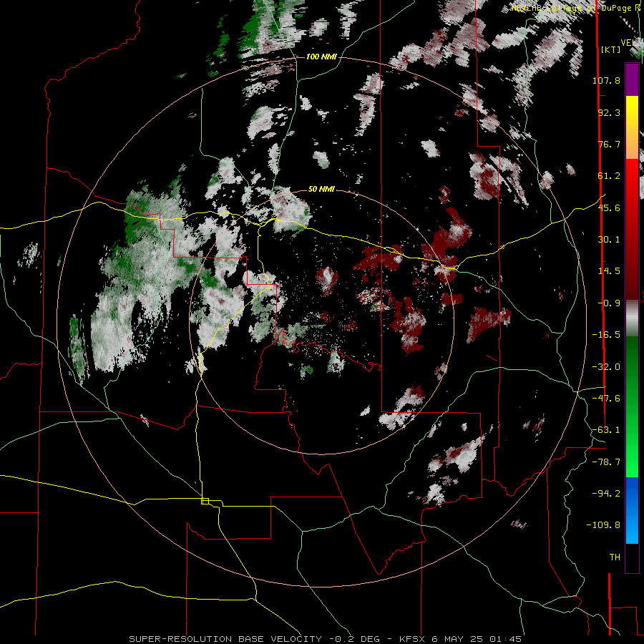Screen dimensions: 644x644
Task: Click the 100 NMI range ring label
Action: tap(321, 57)
